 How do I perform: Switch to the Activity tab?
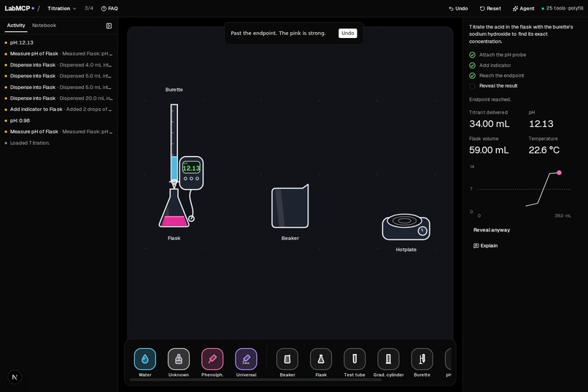(16, 26)
